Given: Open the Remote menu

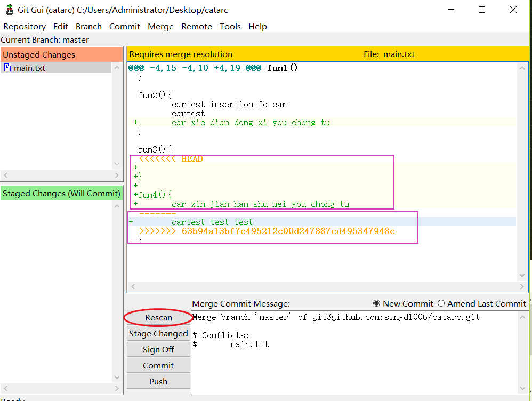Looking at the screenshot, I should (x=196, y=26).
